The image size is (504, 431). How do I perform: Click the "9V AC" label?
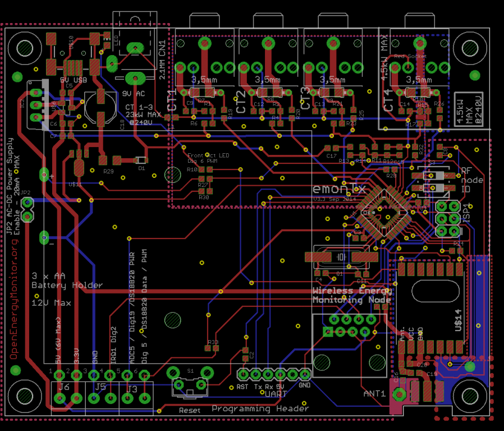point(134,94)
